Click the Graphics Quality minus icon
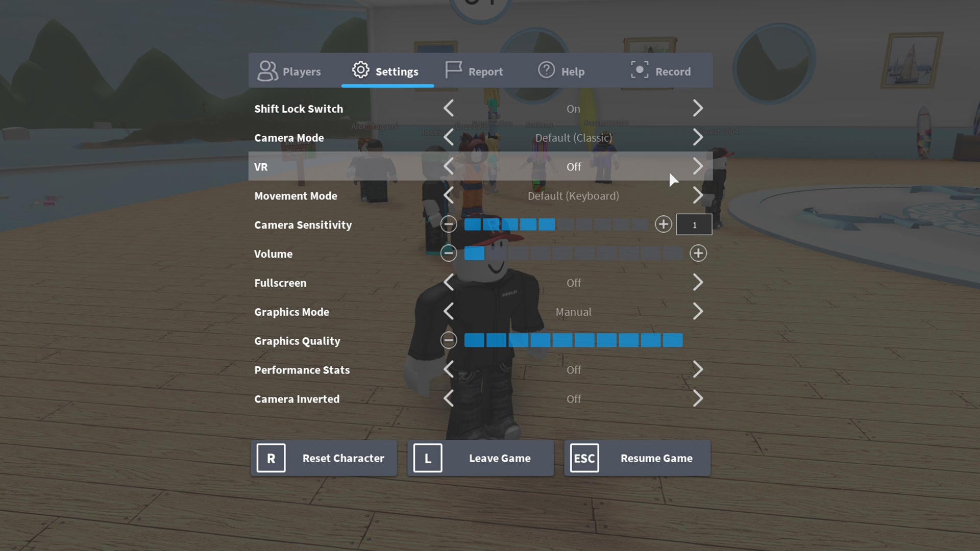Image resolution: width=980 pixels, height=551 pixels. [x=448, y=340]
